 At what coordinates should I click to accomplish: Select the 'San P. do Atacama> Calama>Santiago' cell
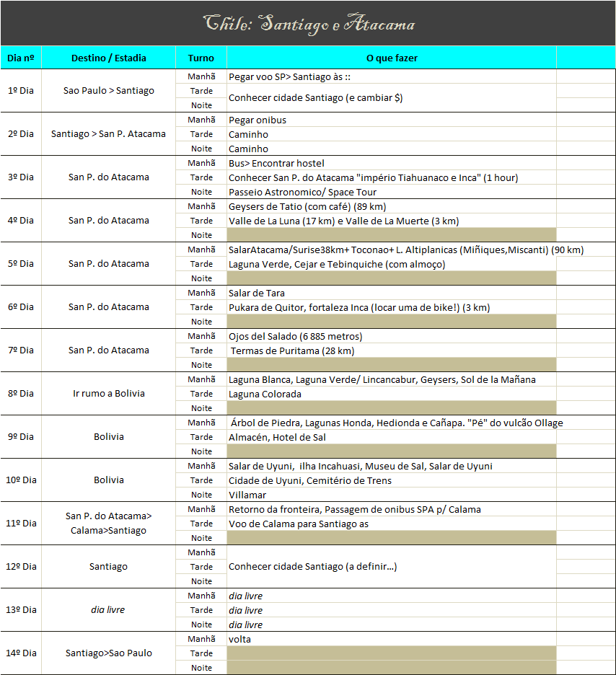pyautogui.click(x=108, y=524)
